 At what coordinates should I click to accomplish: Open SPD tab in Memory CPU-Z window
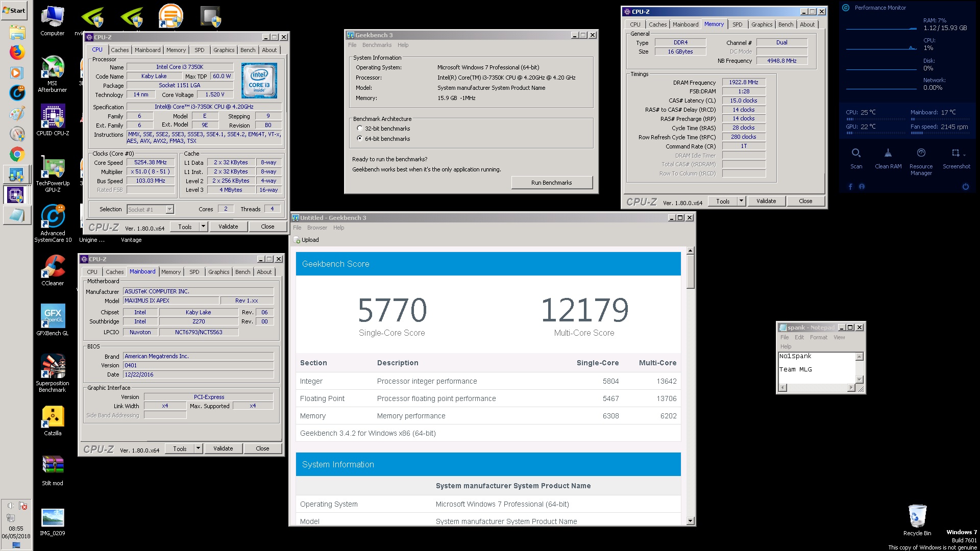click(738, 24)
